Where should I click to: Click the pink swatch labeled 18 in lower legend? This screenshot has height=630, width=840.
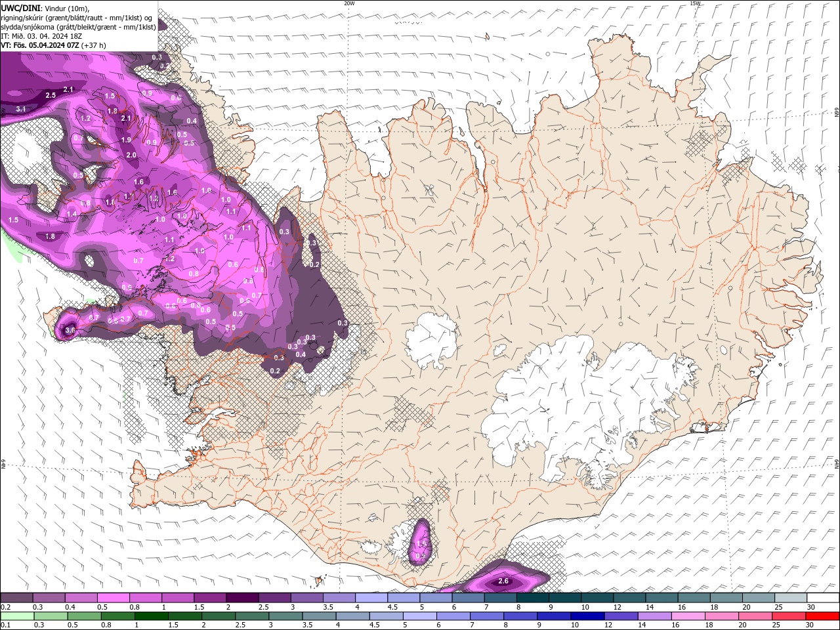coord(721,616)
